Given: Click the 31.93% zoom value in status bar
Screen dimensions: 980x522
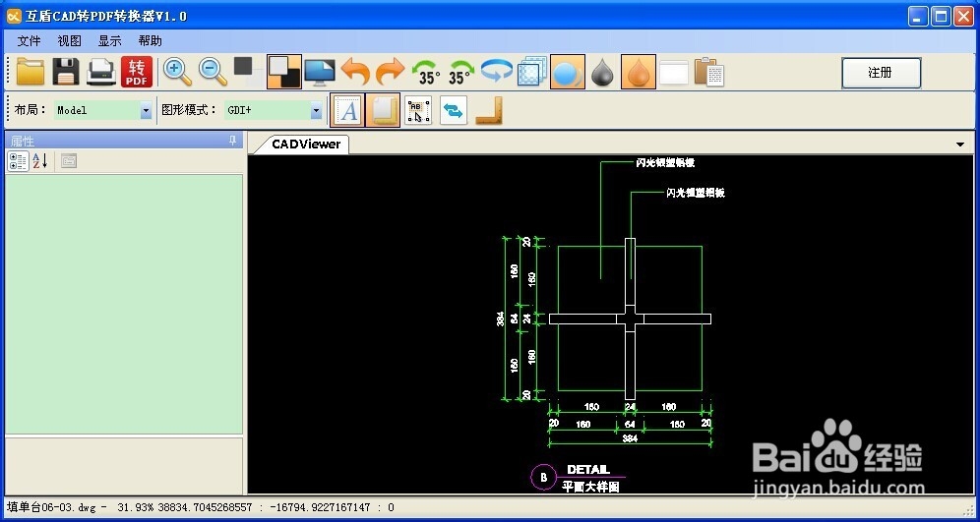Looking at the screenshot, I should coord(137,507).
